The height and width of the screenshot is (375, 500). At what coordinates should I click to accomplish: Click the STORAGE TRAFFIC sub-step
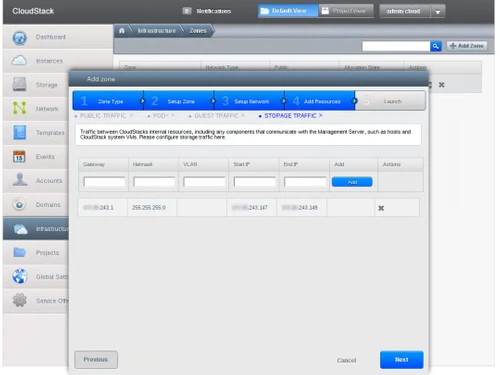[291, 116]
